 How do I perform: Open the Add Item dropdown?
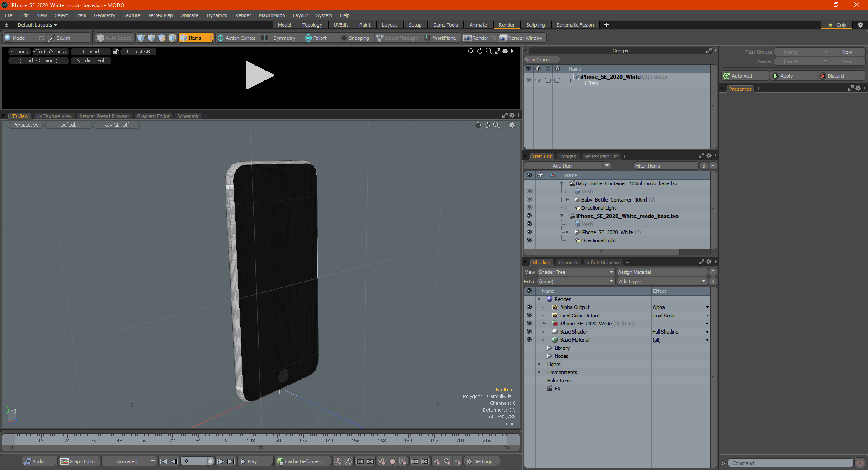(568, 166)
